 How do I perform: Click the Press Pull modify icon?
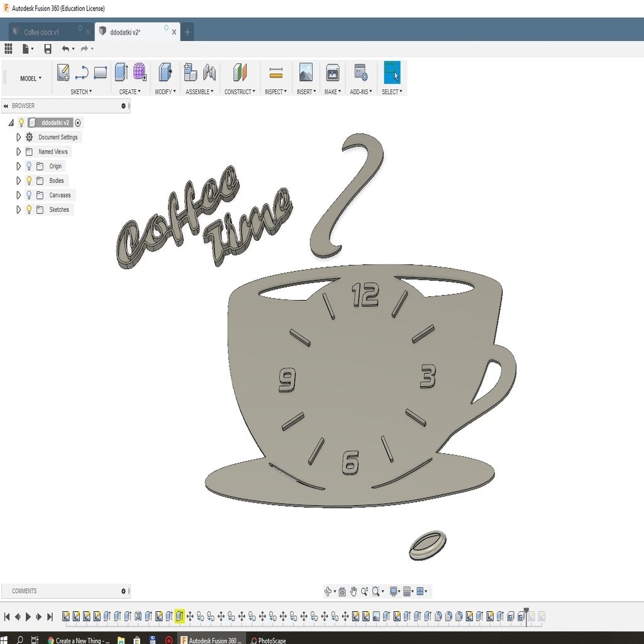click(165, 72)
